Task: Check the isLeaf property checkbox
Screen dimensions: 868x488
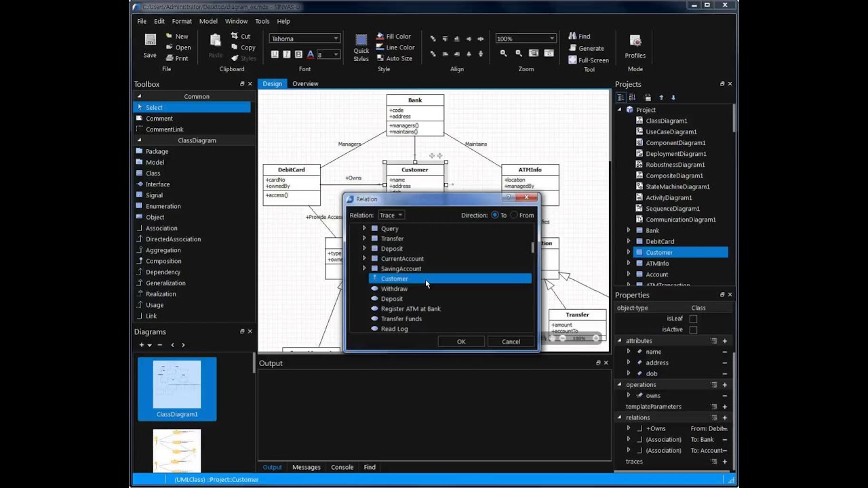Action: point(693,319)
